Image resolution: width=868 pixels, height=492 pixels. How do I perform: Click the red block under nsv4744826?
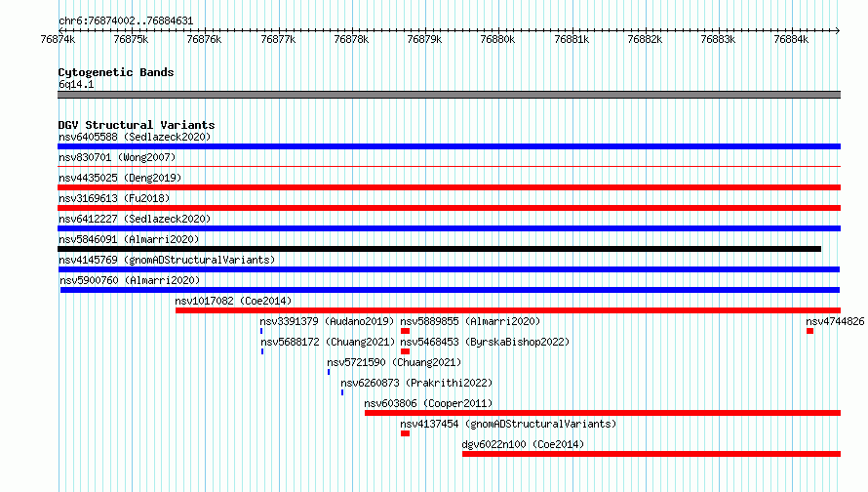[809, 331]
